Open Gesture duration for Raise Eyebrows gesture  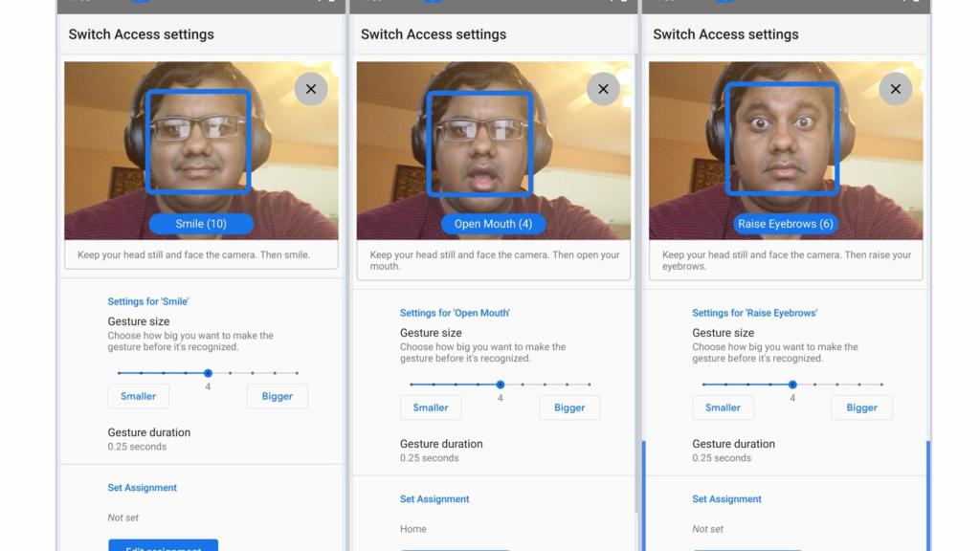coord(733,451)
